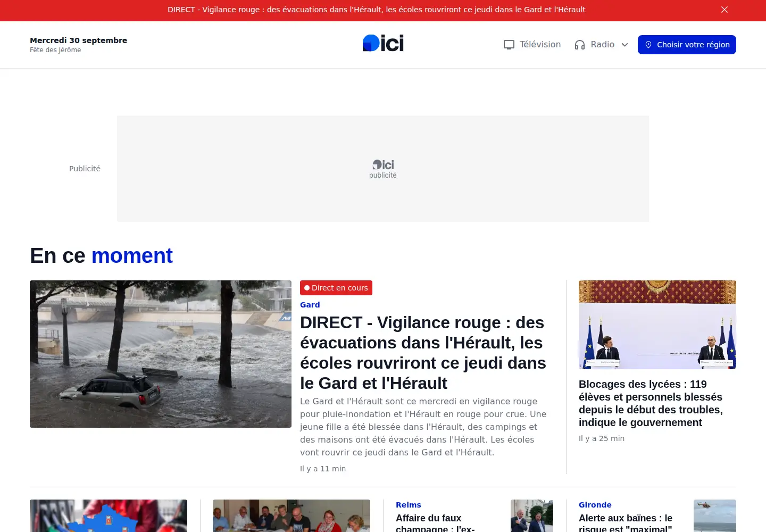Viewport: 766px width, 532px height.
Task: Click Fête des Jérôme text
Action: click(x=55, y=50)
